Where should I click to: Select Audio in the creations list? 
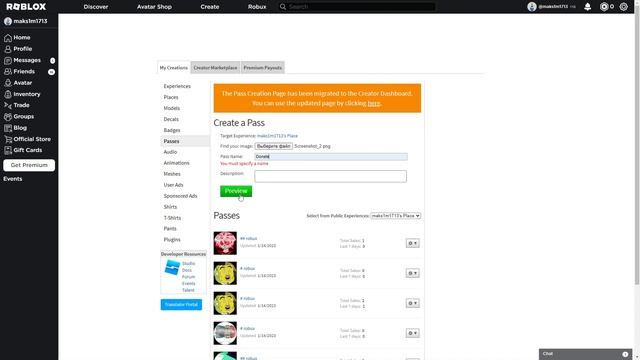pyautogui.click(x=170, y=152)
